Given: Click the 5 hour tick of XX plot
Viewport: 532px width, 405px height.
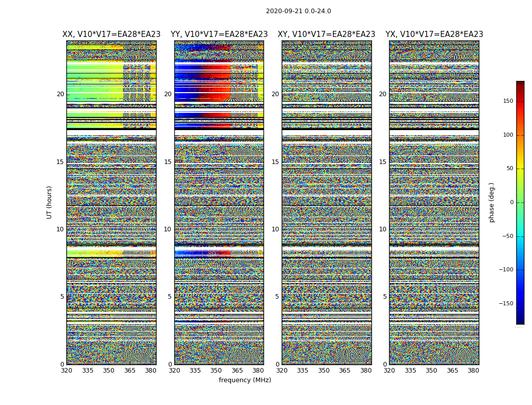Looking at the screenshot, I should 62,297.
